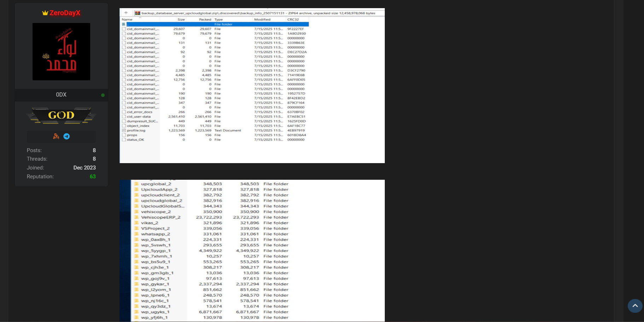The height and width of the screenshot is (322, 644).
Task: Open the Telegram contact icon
Action: point(66,136)
